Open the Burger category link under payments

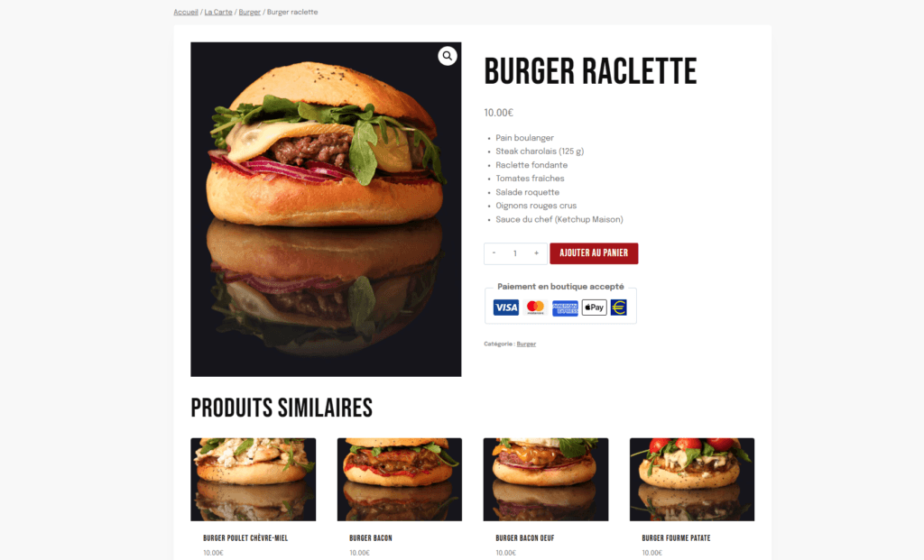pos(526,344)
